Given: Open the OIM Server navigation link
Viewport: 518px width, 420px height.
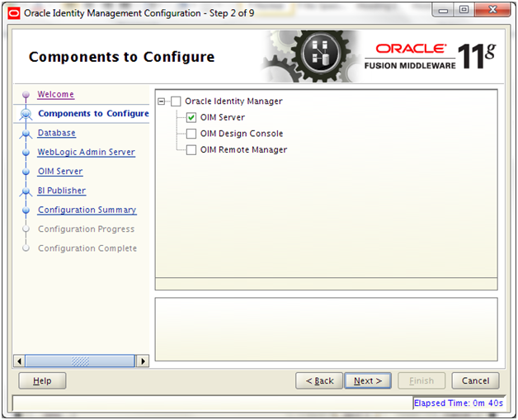Looking at the screenshot, I should pos(60,171).
